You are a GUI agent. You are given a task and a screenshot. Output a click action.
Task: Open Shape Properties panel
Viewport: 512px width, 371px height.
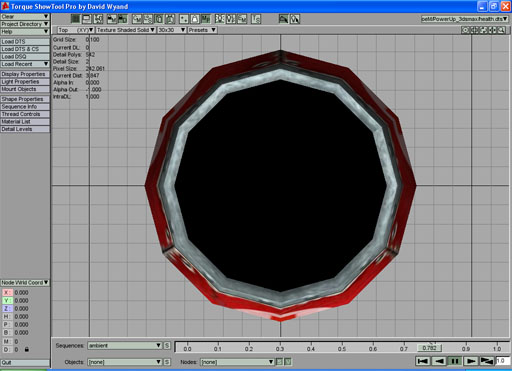(25, 99)
